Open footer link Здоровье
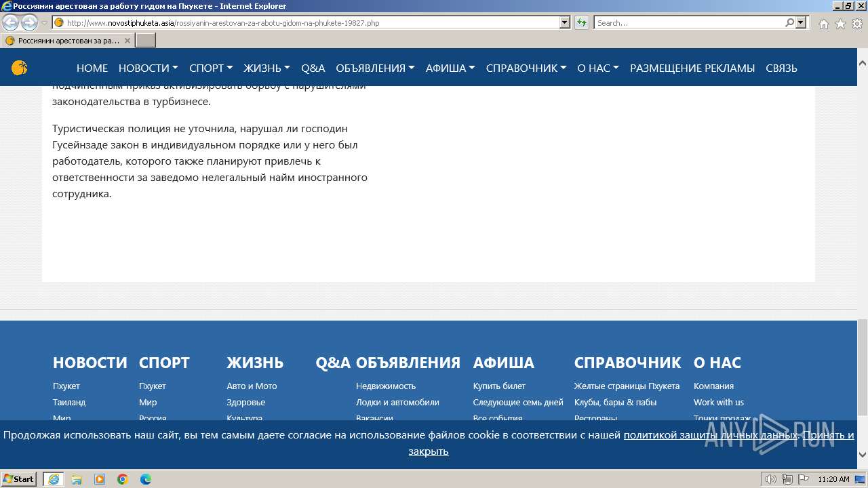Screen dimensions: 868x488 (x=246, y=402)
